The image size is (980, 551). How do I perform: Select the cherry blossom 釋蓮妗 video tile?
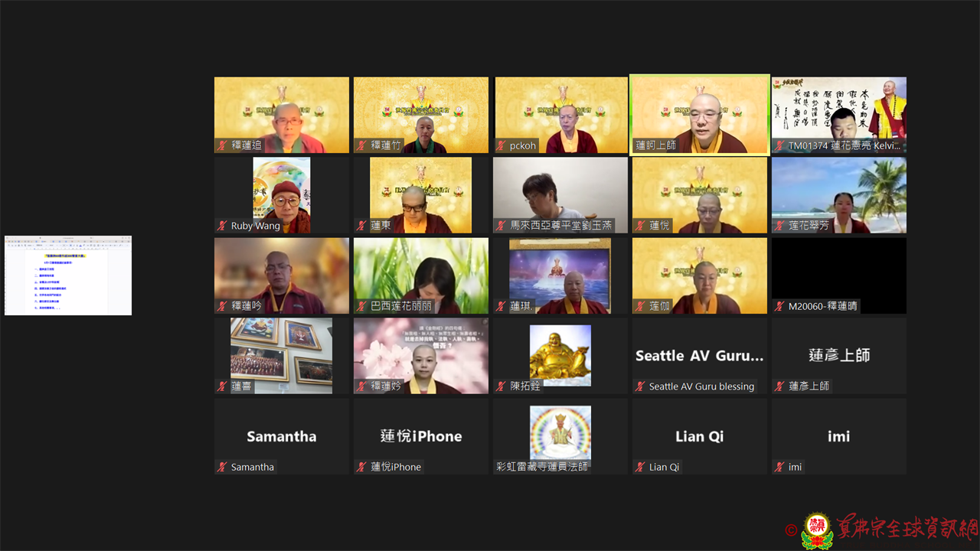[x=421, y=356]
